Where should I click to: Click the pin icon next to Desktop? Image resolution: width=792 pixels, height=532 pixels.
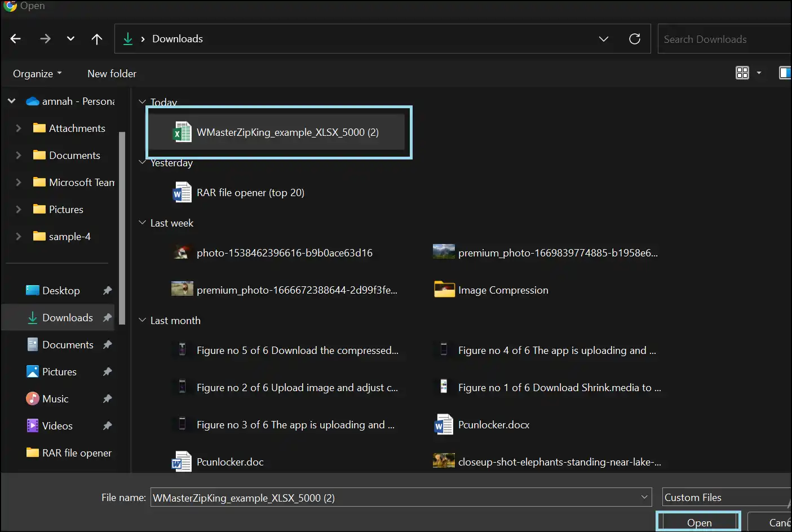(x=107, y=291)
